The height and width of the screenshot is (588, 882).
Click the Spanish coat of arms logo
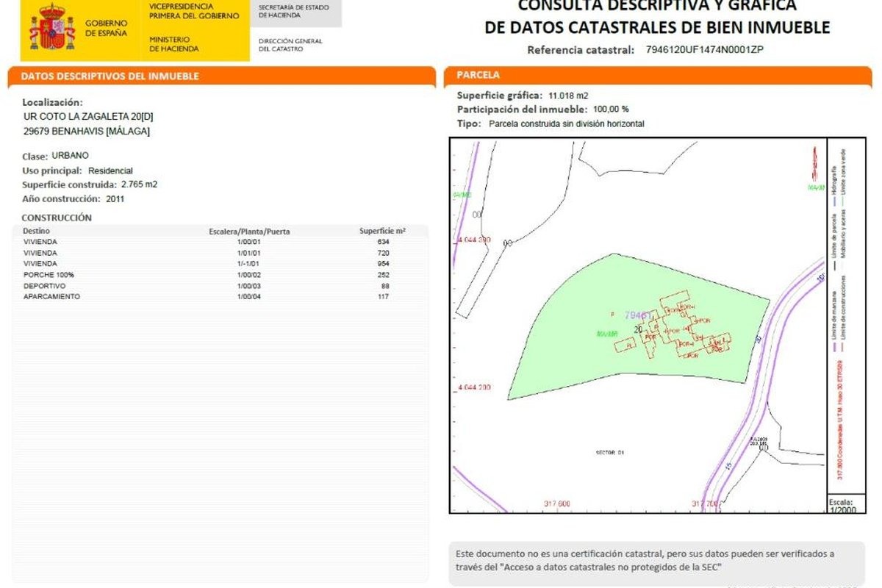pos(51,28)
